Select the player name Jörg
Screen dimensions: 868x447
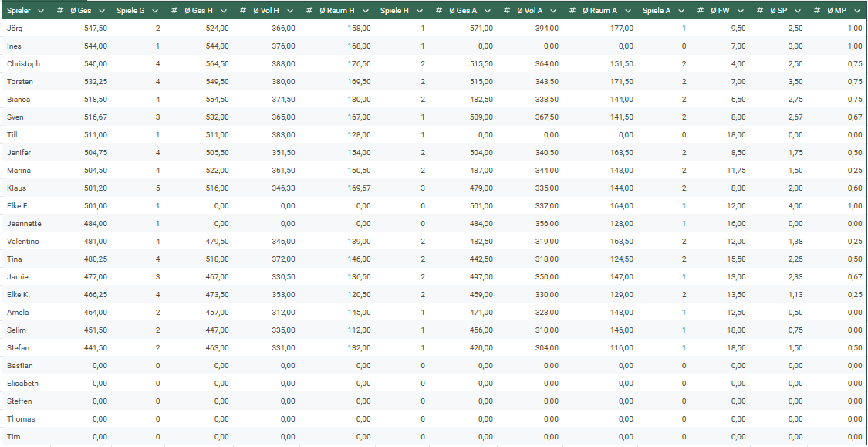click(x=14, y=29)
